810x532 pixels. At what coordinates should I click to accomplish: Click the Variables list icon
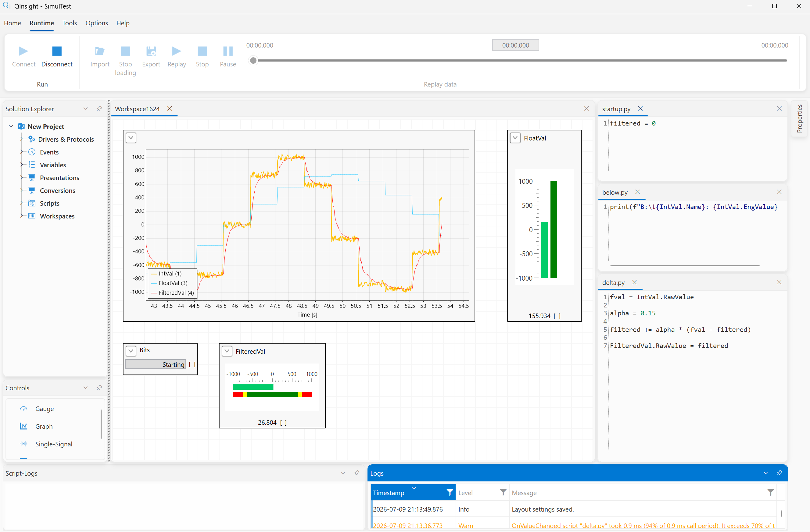tap(32, 165)
